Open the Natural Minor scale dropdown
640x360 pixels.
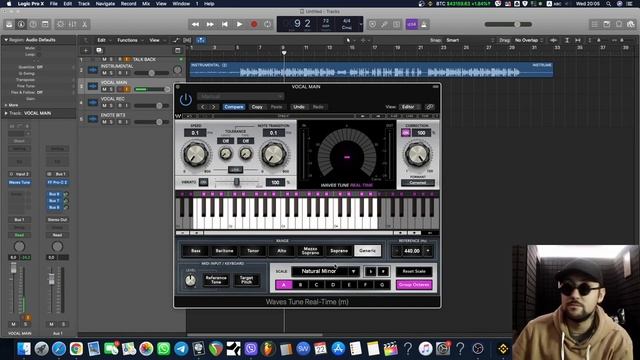(x=325, y=271)
